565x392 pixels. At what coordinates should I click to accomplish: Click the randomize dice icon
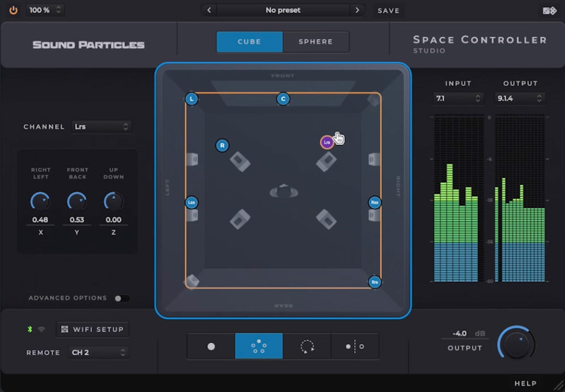(550, 11)
